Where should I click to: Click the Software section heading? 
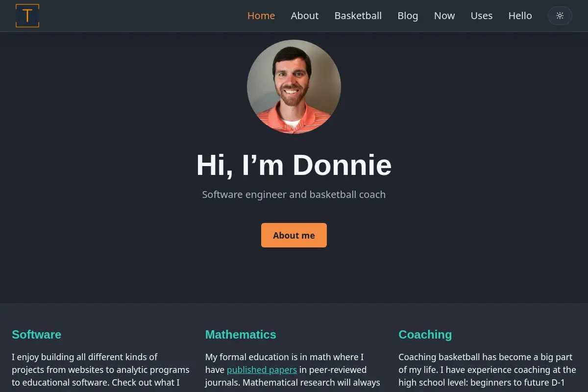37,335
